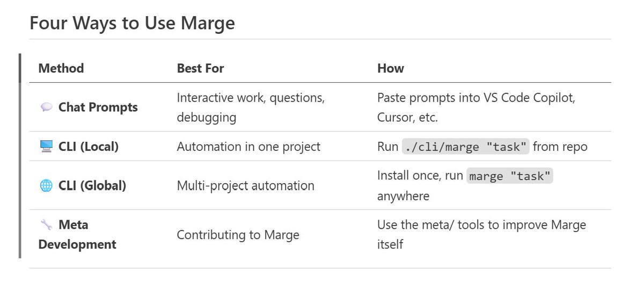Viewport: 644px width, 283px height.
Task: Select the Method column header
Action: tap(61, 68)
